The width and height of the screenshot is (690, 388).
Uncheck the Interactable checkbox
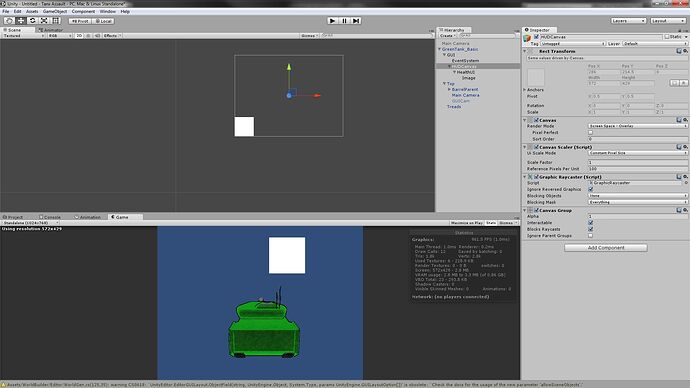(x=591, y=223)
